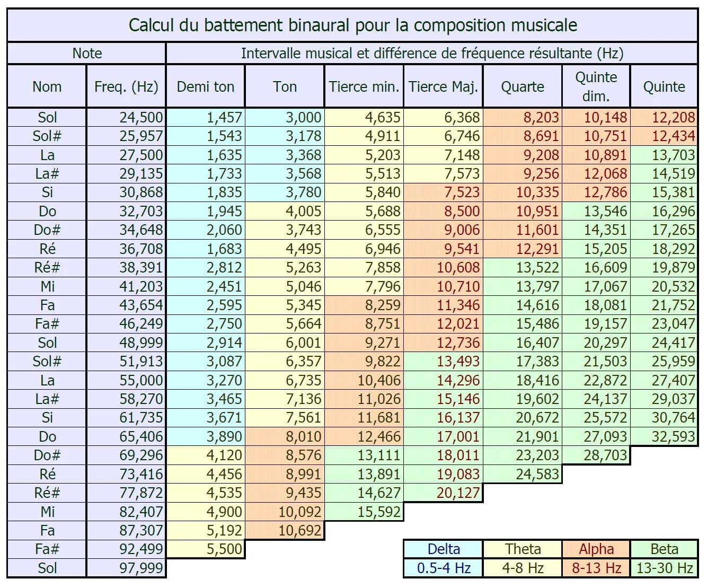Click the Quarte value 8,203
This screenshot has width=707, height=588.
click(522, 117)
